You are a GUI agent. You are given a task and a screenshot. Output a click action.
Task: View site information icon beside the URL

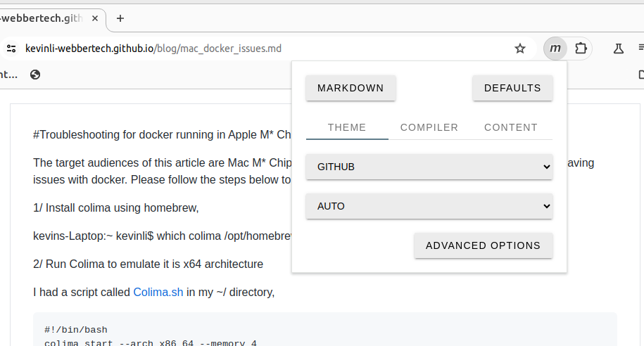pyautogui.click(x=11, y=49)
